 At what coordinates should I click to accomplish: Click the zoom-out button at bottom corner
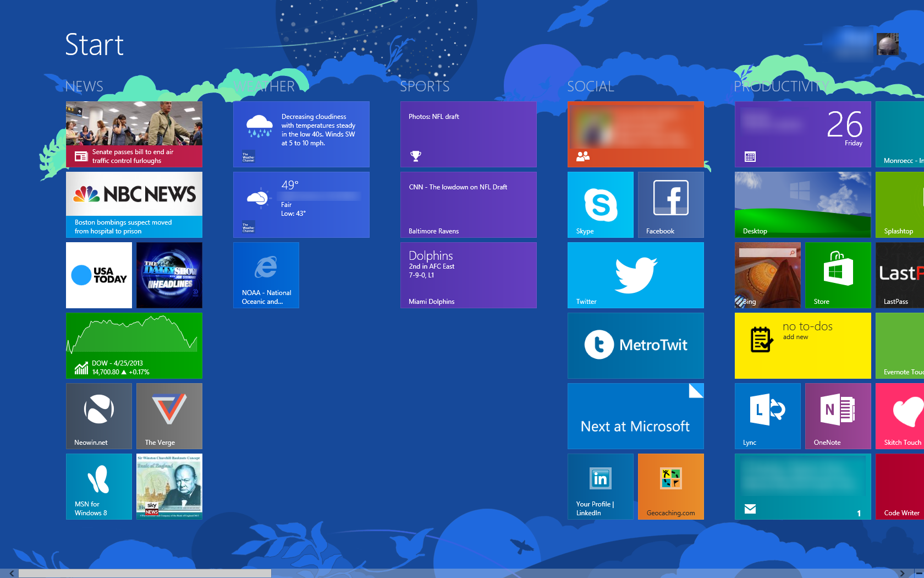918,573
